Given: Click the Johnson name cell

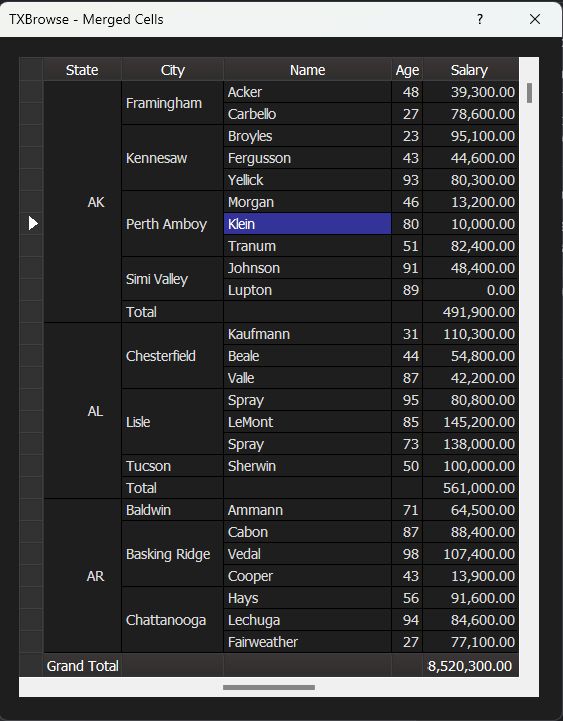Looking at the screenshot, I should click(307, 268).
